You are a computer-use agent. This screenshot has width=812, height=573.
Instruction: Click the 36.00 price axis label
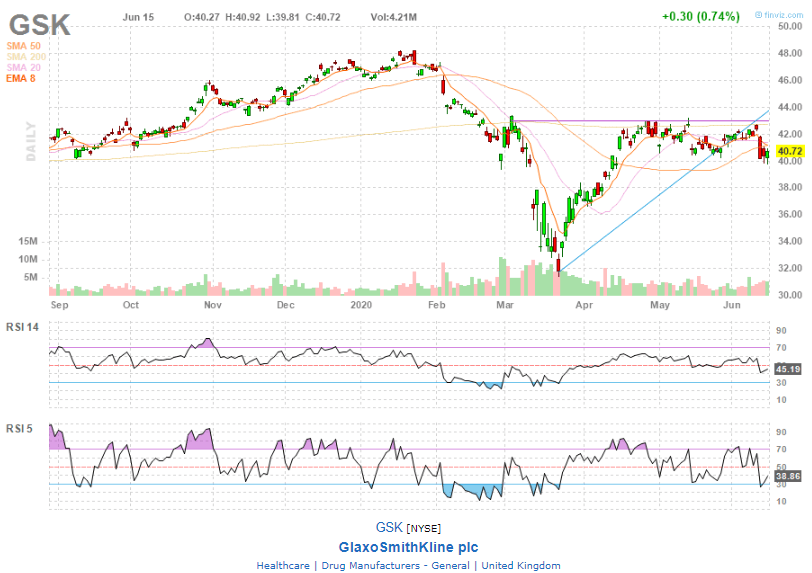point(790,214)
